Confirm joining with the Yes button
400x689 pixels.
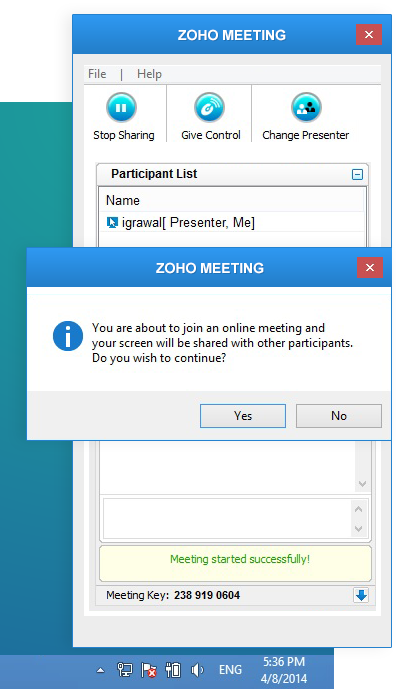pyautogui.click(x=243, y=416)
